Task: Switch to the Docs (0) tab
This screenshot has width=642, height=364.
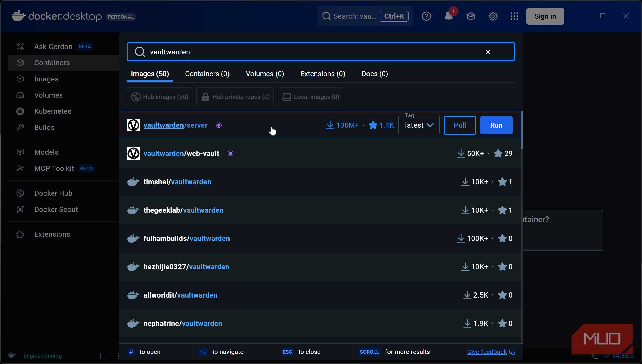Action: [x=375, y=74]
